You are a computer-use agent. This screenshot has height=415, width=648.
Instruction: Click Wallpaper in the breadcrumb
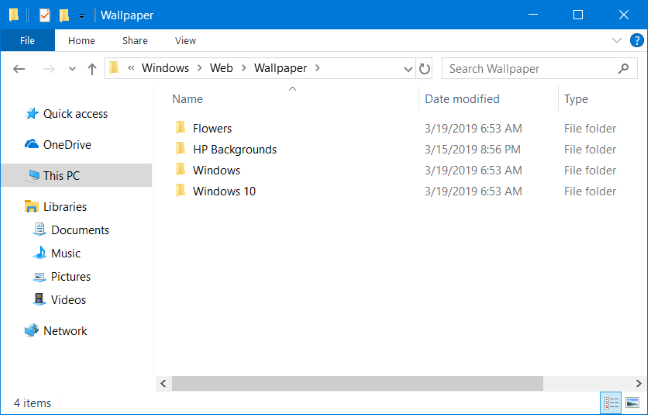(x=281, y=68)
